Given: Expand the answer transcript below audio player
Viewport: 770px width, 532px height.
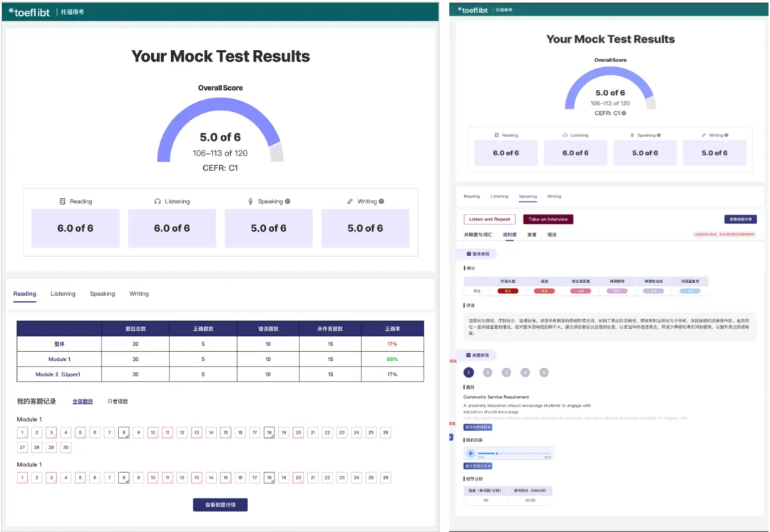Looking at the screenshot, I should (x=478, y=466).
